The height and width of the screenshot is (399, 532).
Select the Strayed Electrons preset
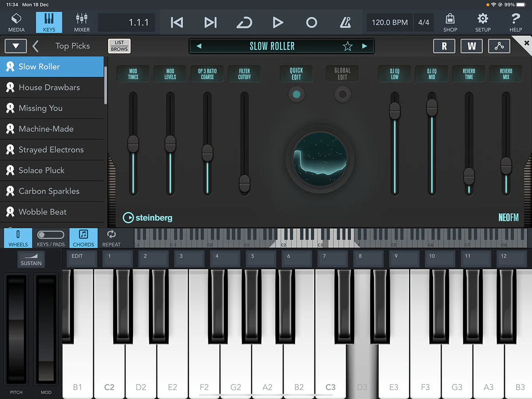click(x=52, y=150)
